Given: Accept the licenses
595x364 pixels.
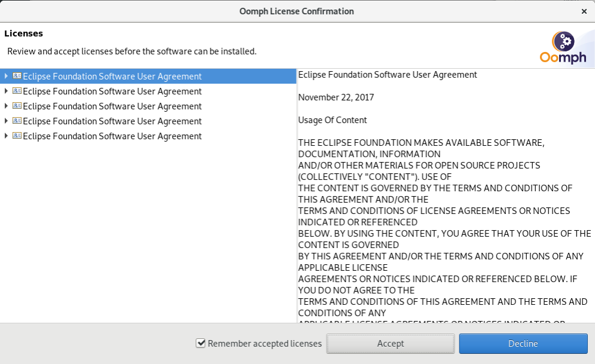Looking at the screenshot, I should point(390,344).
